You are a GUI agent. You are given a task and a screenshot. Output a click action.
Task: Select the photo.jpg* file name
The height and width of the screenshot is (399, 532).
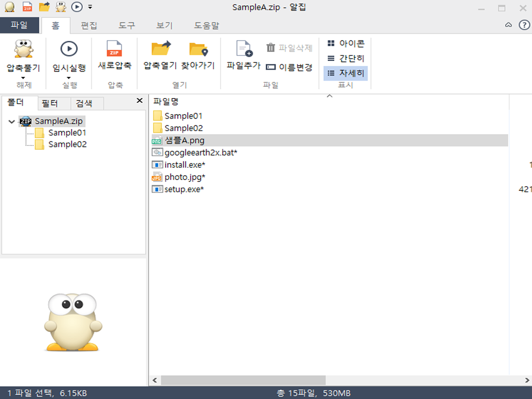coord(185,177)
